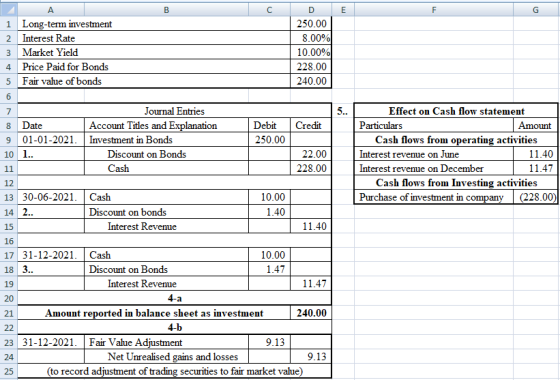Screen dimensions: 560x380
Task: Select the 9.13 credit in row 24
Action: [x=311, y=356]
